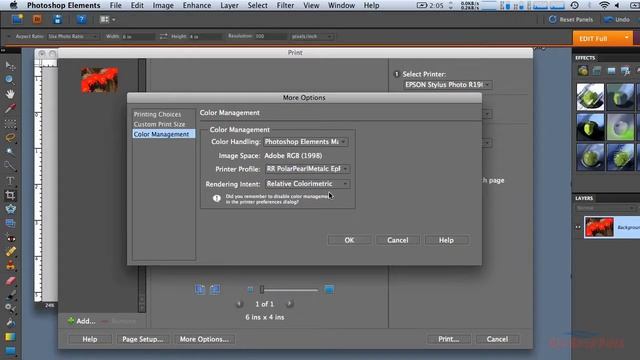The image size is (640, 360).
Task: Select the Paint Bucket tool
Action: tap(10, 322)
